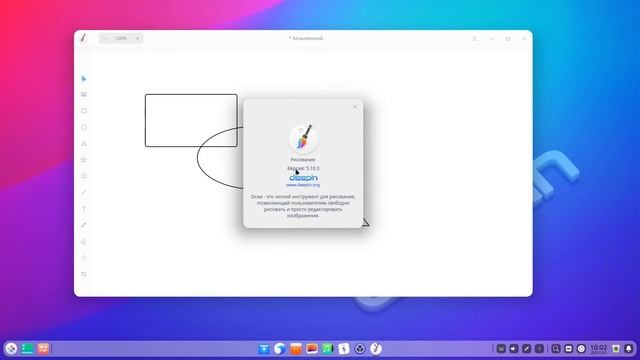Screen dimensions: 640x360
Task: Decrease zoom with the minus button
Action: pos(105,38)
